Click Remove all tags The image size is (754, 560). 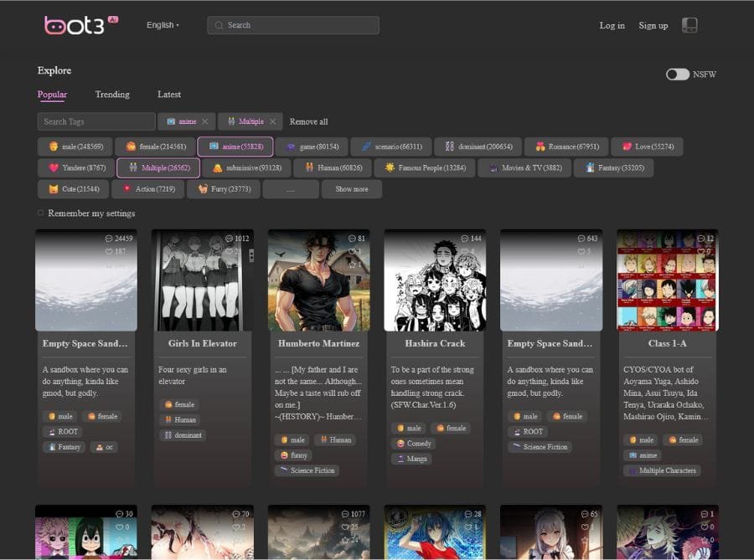tap(308, 121)
